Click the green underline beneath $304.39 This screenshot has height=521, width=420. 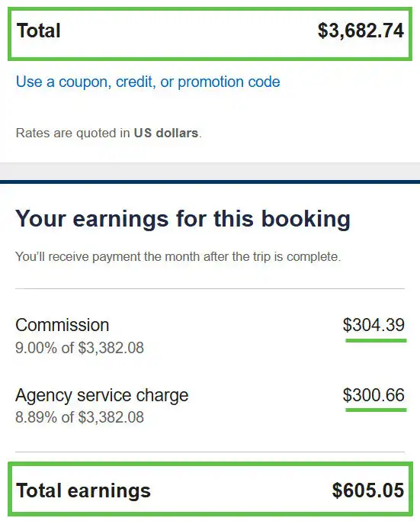coord(376,340)
